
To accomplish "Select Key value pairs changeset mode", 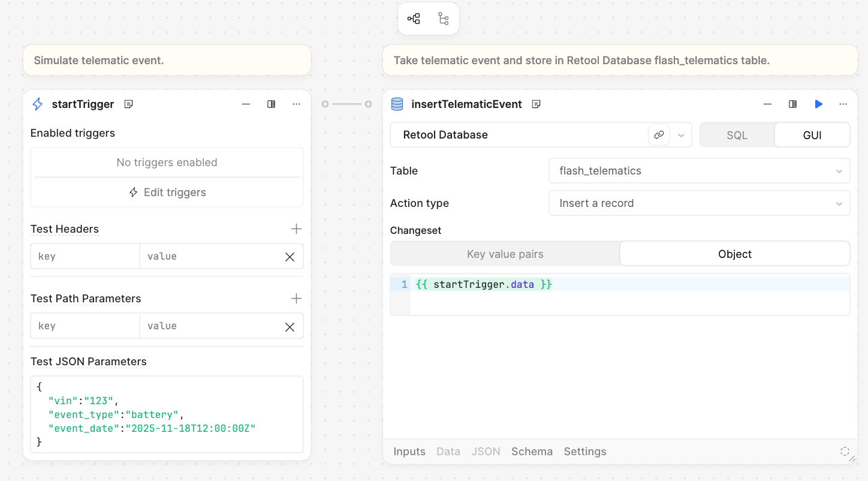I will tap(505, 254).
